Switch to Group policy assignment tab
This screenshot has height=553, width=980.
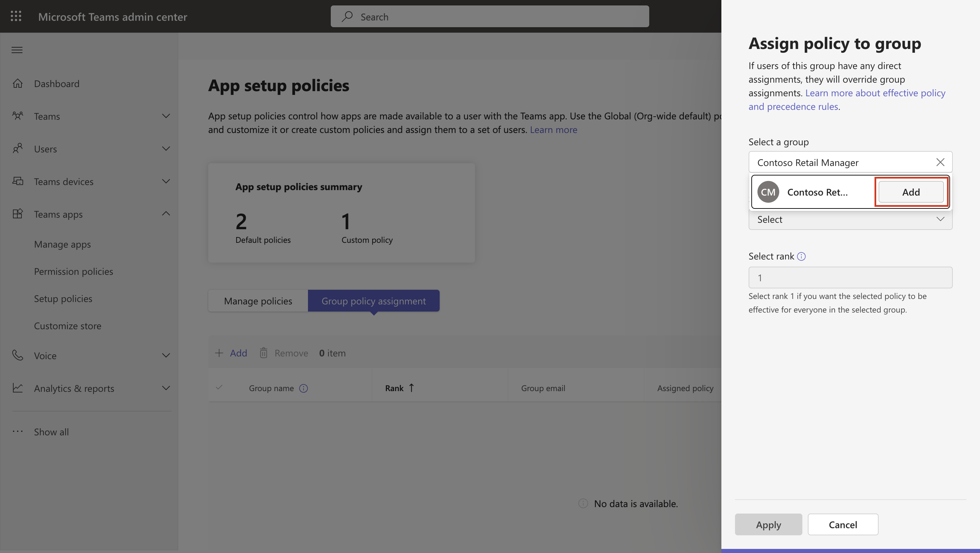[374, 301]
